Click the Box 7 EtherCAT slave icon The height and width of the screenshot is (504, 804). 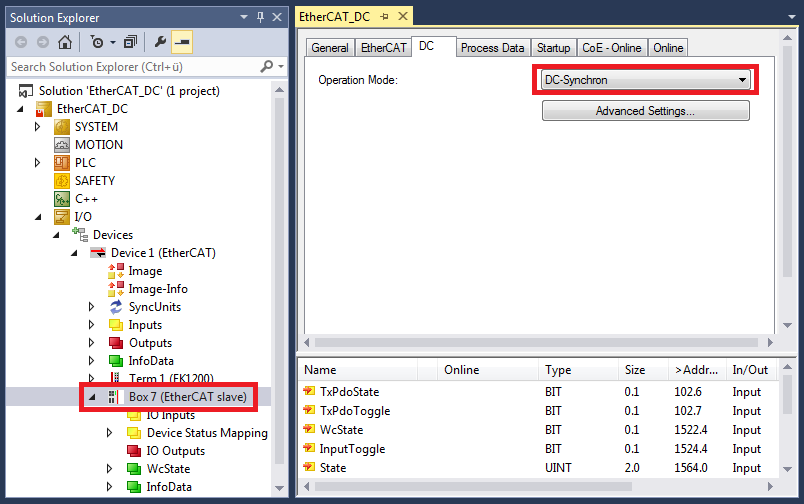pyautogui.click(x=113, y=396)
